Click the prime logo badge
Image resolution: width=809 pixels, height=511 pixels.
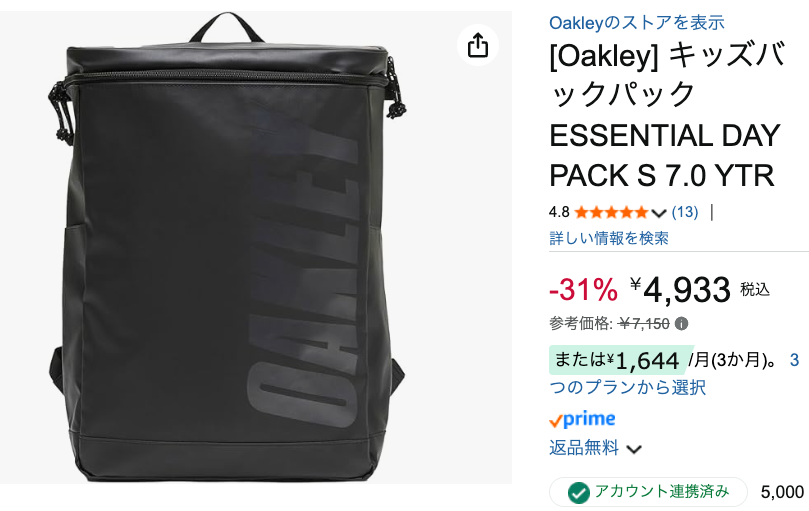point(583,419)
